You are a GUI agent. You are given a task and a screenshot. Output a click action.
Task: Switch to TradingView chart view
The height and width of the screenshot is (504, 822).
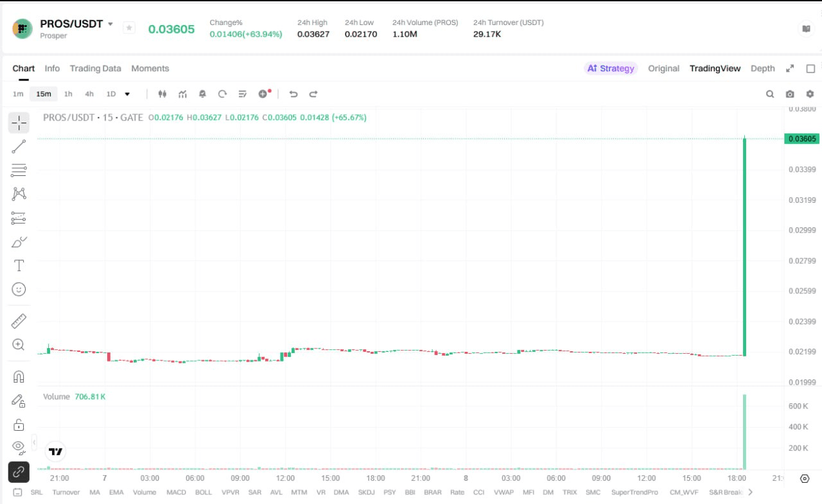click(x=715, y=68)
